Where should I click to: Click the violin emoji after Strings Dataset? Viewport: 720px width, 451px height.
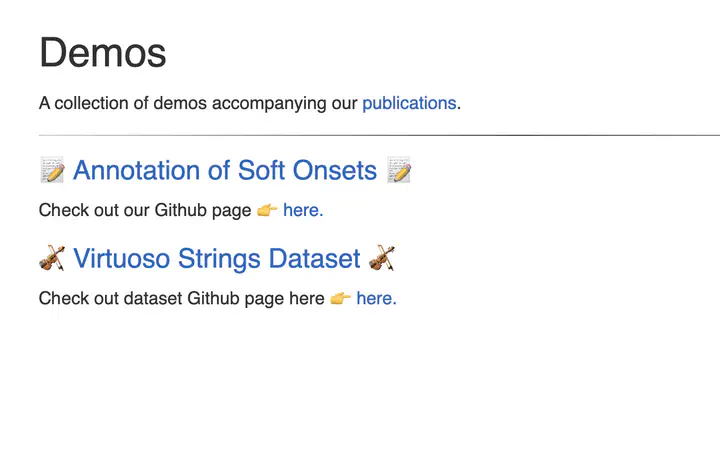click(x=382, y=259)
